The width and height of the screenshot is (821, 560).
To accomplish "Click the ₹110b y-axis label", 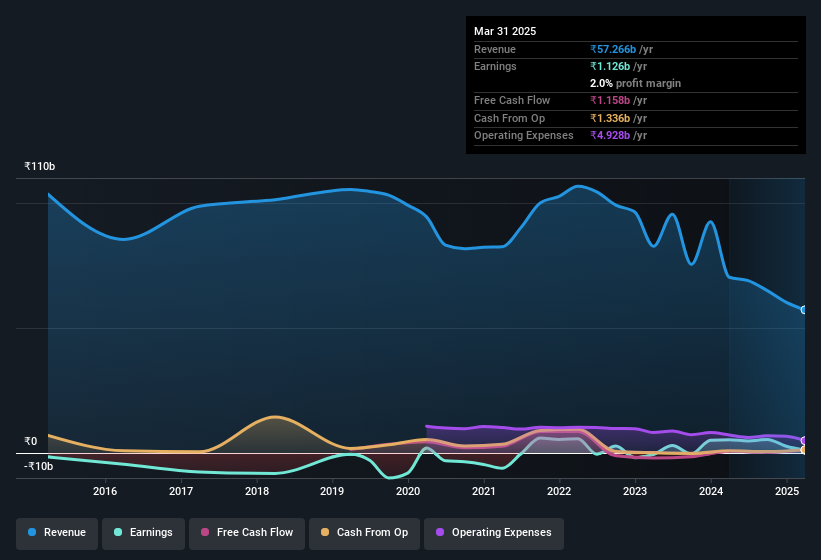I will (x=40, y=166).
